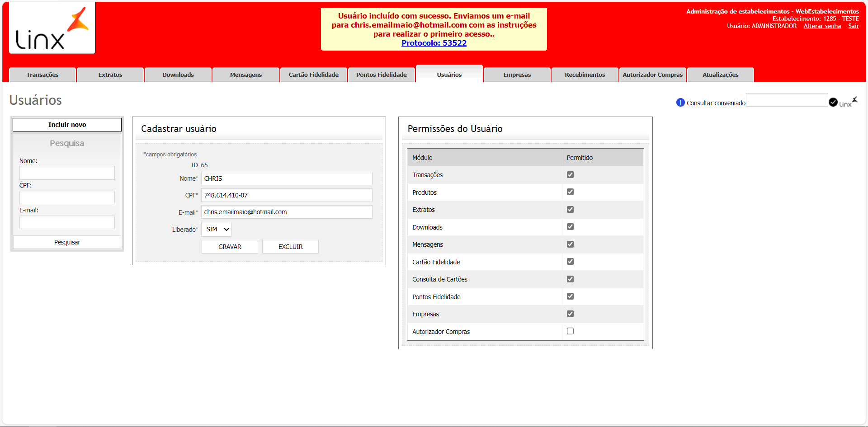Open the Empresas tab
The image size is (868, 427).
517,75
